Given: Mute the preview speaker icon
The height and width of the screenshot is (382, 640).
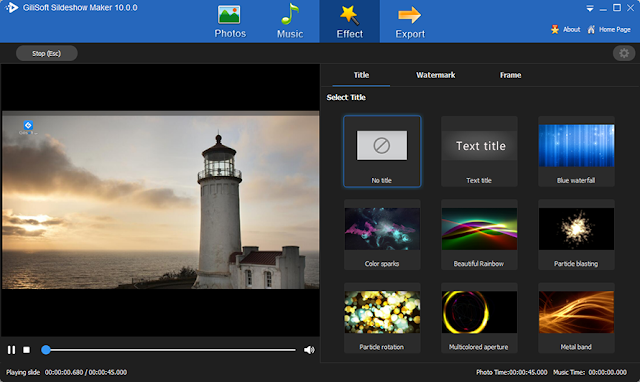Looking at the screenshot, I should click(x=309, y=350).
